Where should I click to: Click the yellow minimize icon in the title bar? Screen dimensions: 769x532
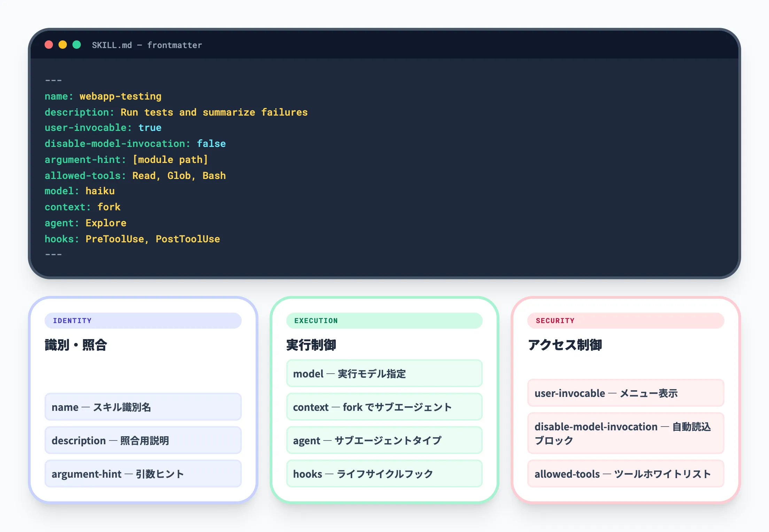click(x=63, y=45)
